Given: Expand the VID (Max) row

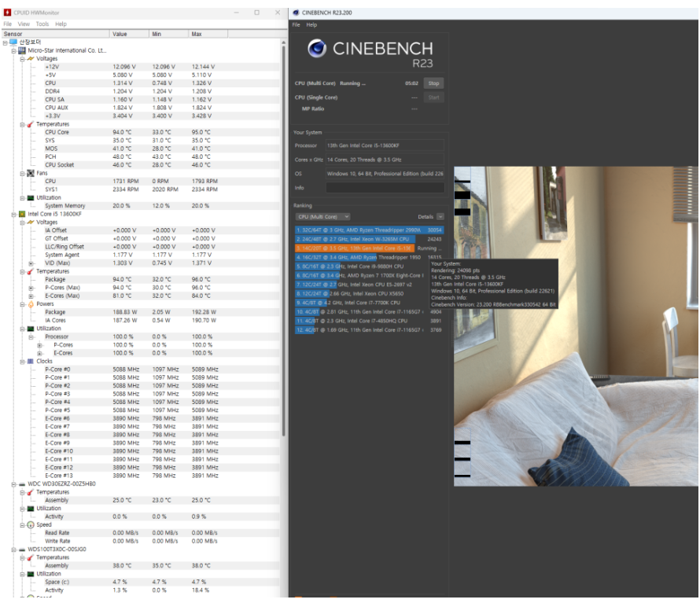Looking at the screenshot, I should tap(31, 263).
